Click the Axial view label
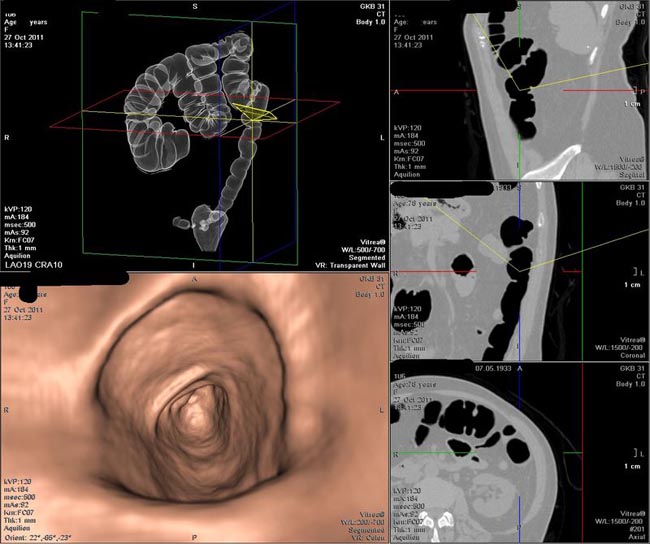 (637, 537)
